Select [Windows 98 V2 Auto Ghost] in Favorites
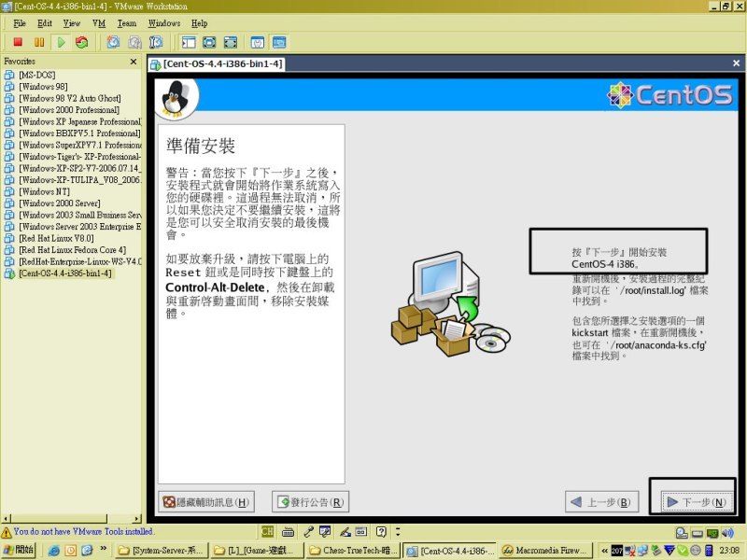747x560 pixels. click(69, 98)
